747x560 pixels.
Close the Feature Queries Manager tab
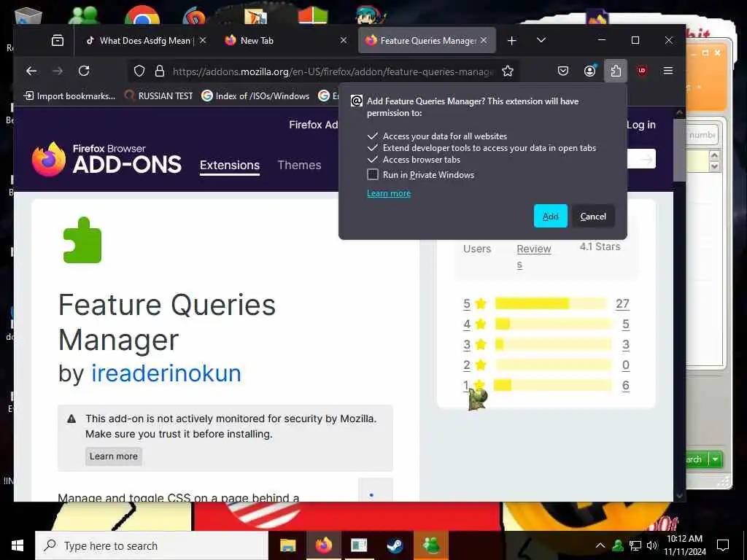(484, 41)
